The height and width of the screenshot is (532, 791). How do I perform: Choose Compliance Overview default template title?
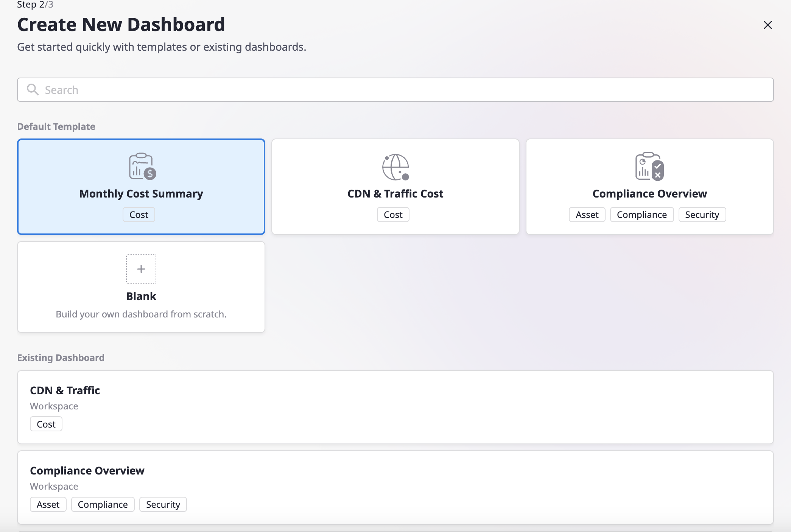(x=649, y=194)
